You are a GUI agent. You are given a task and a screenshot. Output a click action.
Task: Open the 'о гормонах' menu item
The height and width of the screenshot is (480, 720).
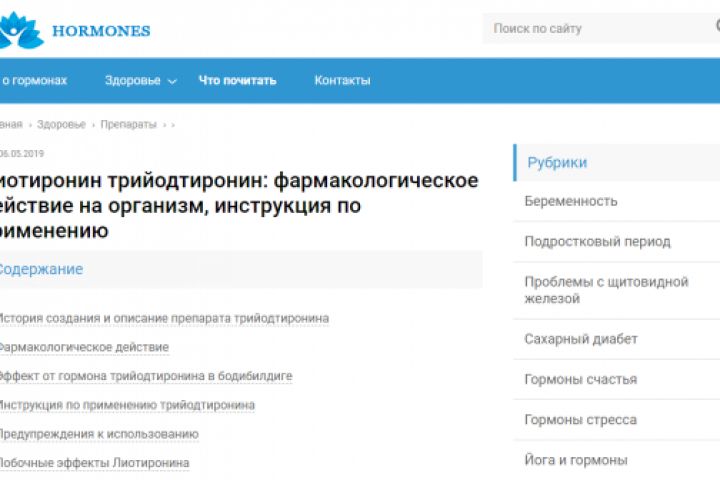tap(34, 80)
